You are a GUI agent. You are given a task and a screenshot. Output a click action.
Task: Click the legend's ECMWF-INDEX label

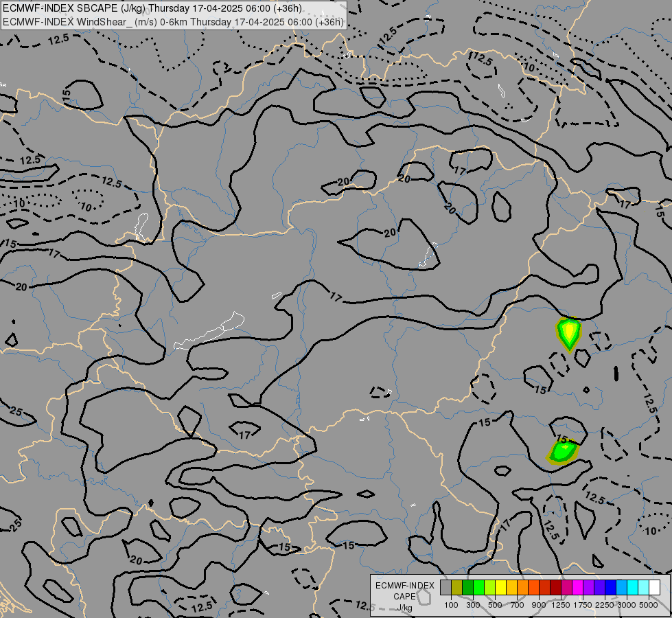(x=404, y=586)
